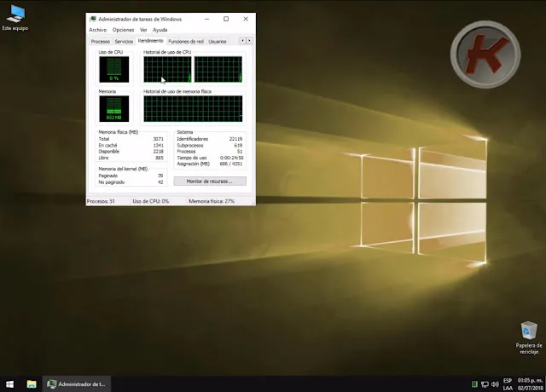The image size is (546, 392).
Task: Click the Task Manager title bar icon
Action: (93, 19)
